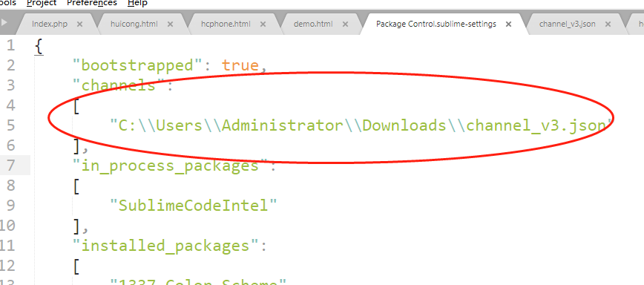Switch to the demo.html tab
The image size is (644, 285).
(313, 24)
